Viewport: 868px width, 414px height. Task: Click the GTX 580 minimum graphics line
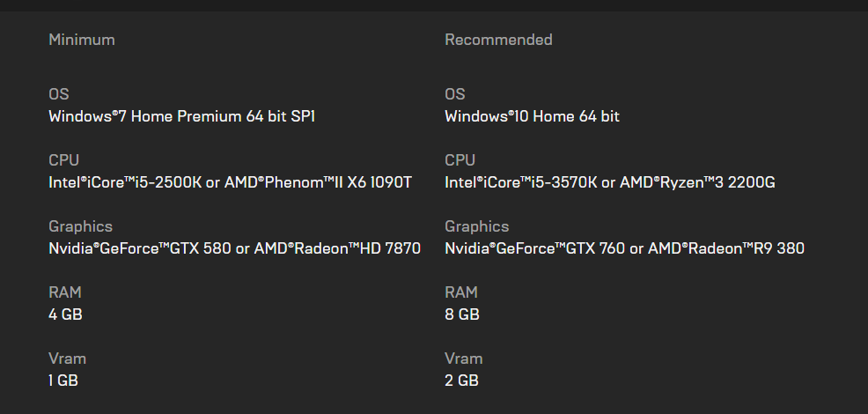[x=234, y=248]
